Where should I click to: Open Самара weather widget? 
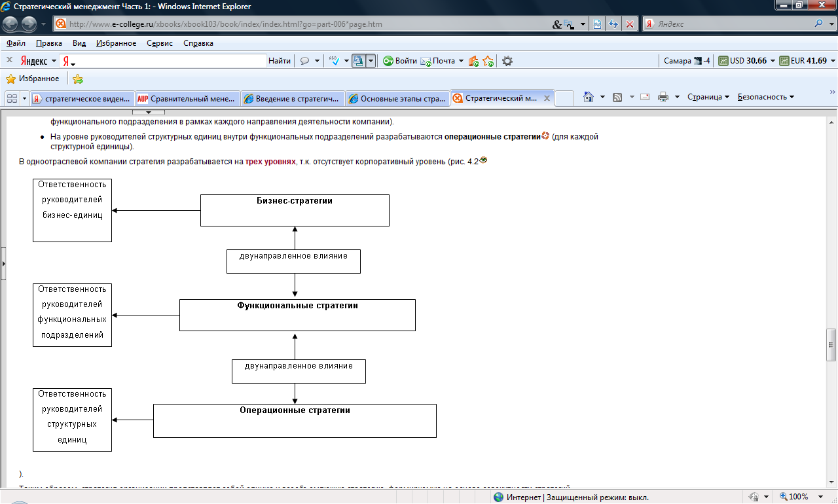pyautogui.click(x=687, y=61)
